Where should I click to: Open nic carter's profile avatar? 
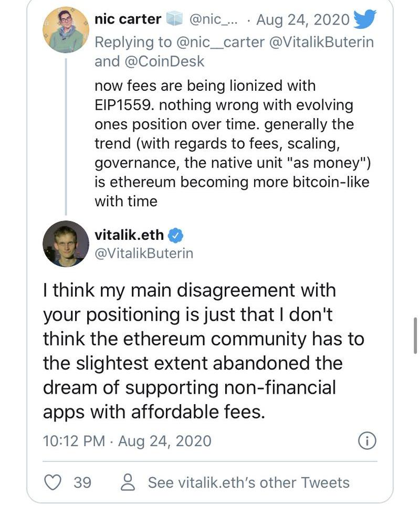(x=66, y=30)
